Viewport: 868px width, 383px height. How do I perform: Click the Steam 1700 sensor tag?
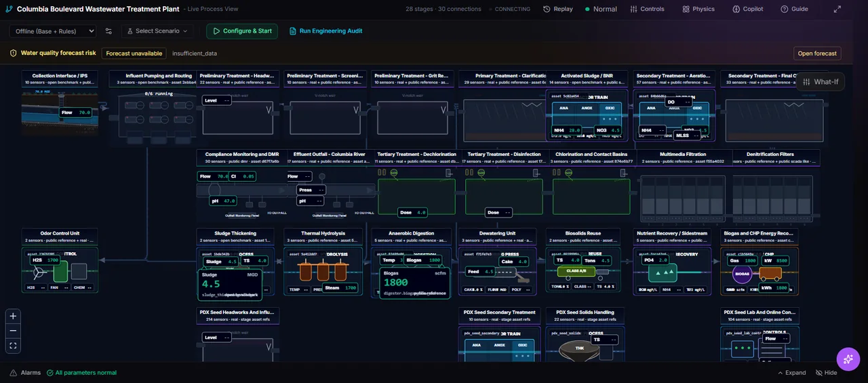341,287
